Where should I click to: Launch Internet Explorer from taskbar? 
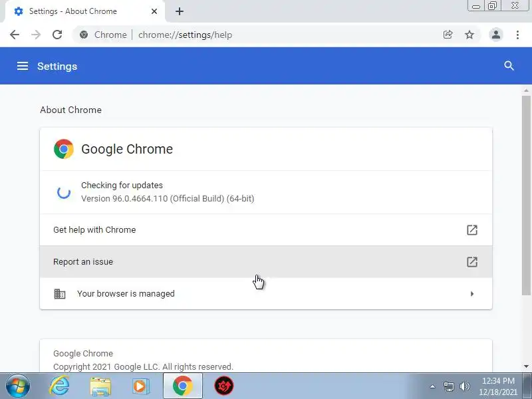click(59, 386)
